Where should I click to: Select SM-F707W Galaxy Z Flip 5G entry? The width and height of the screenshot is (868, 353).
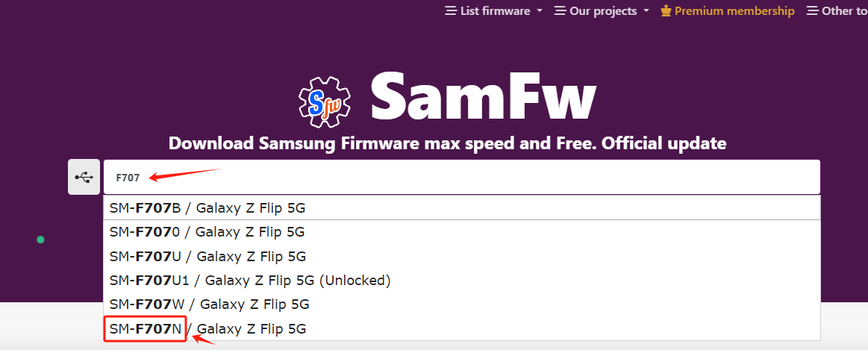click(x=462, y=304)
